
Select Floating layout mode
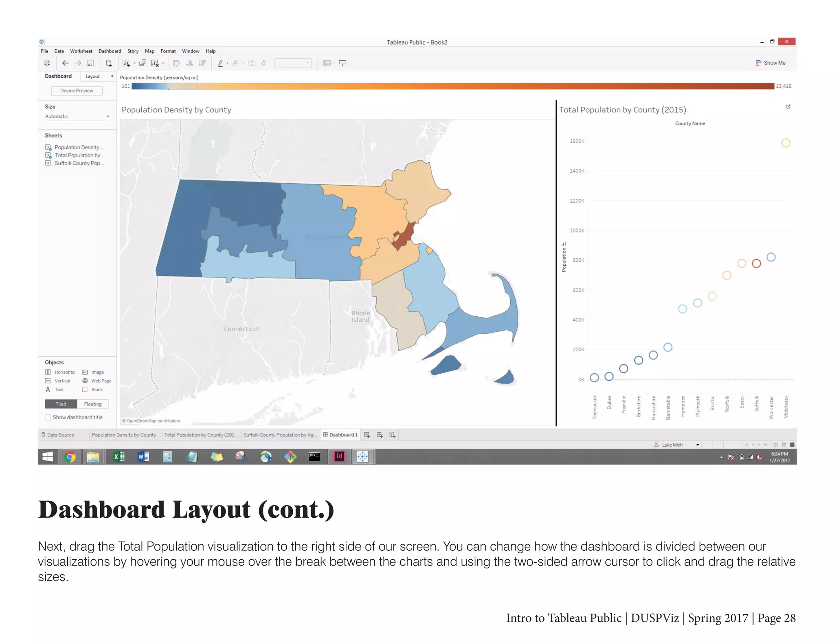tap(93, 404)
